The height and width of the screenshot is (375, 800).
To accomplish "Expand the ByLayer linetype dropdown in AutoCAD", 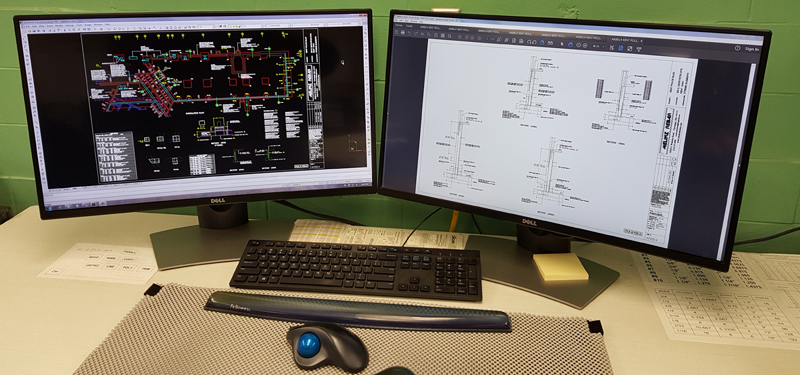I will tap(309, 24).
